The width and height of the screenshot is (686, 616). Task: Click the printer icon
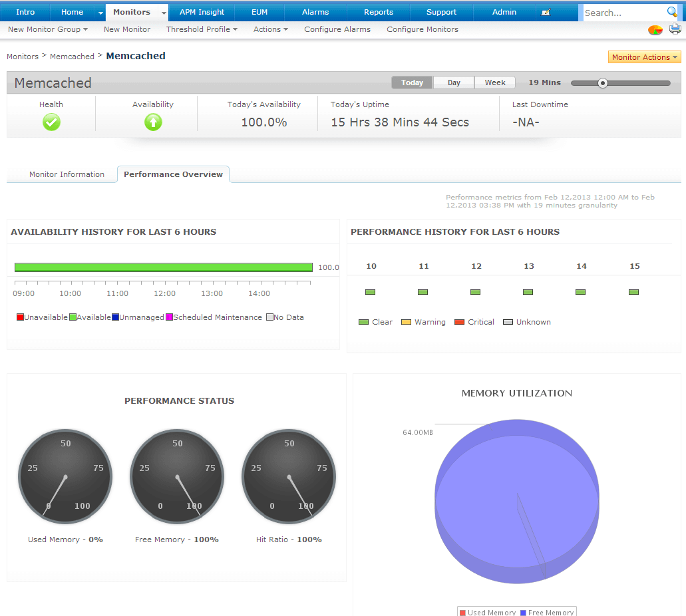pyautogui.click(x=675, y=29)
